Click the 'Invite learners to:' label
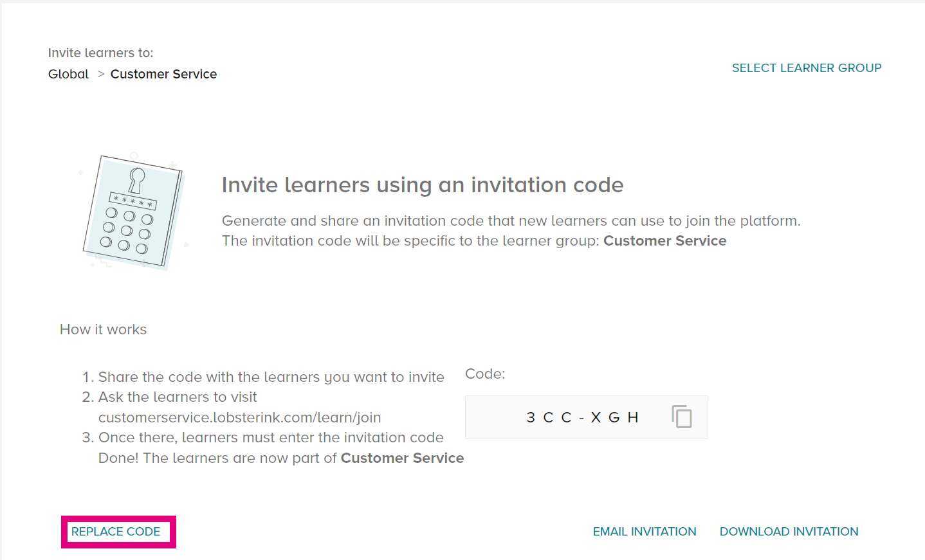 click(100, 53)
